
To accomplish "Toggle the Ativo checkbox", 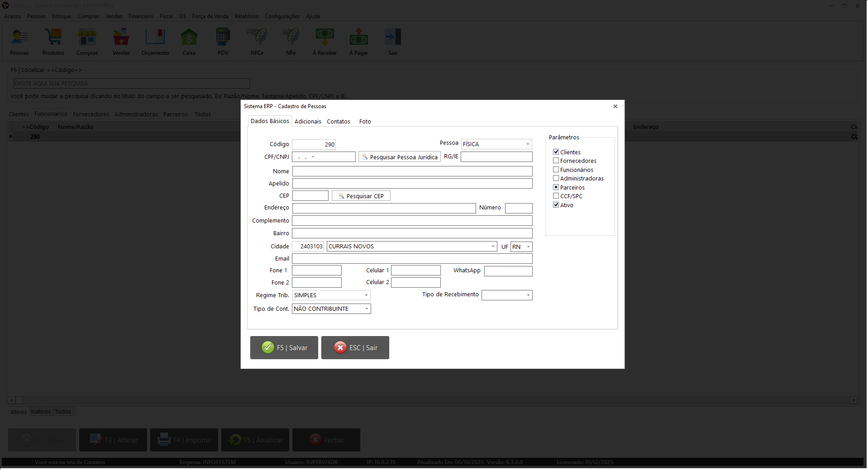I will pyautogui.click(x=556, y=205).
